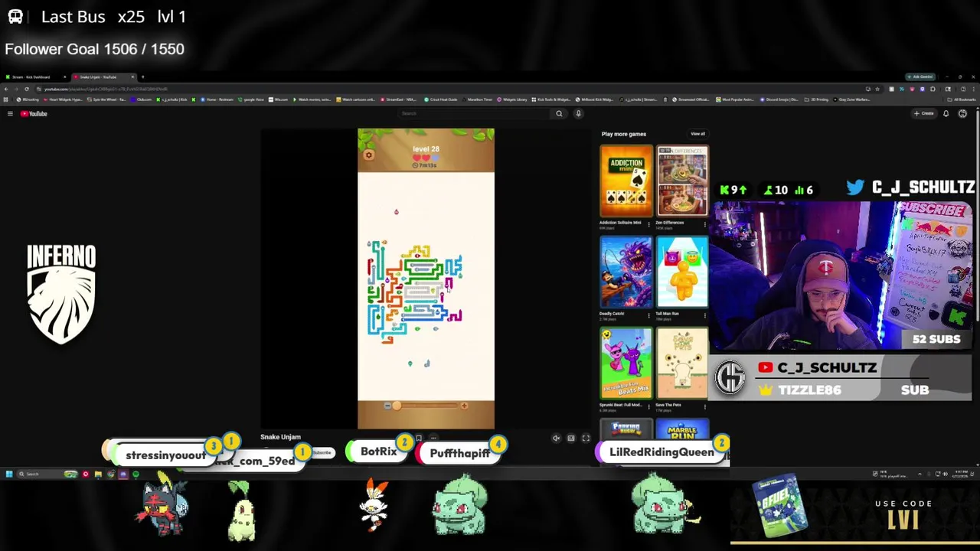Screen dimensions: 980x551
Task: Open the Home - Restream bookmark
Action: pyautogui.click(x=217, y=99)
